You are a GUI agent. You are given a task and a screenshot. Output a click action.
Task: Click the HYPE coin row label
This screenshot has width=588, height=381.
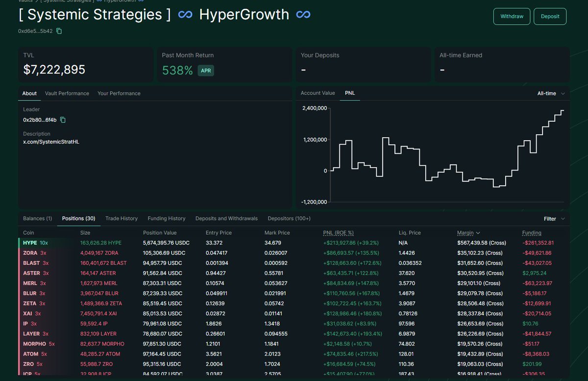pyautogui.click(x=30, y=243)
